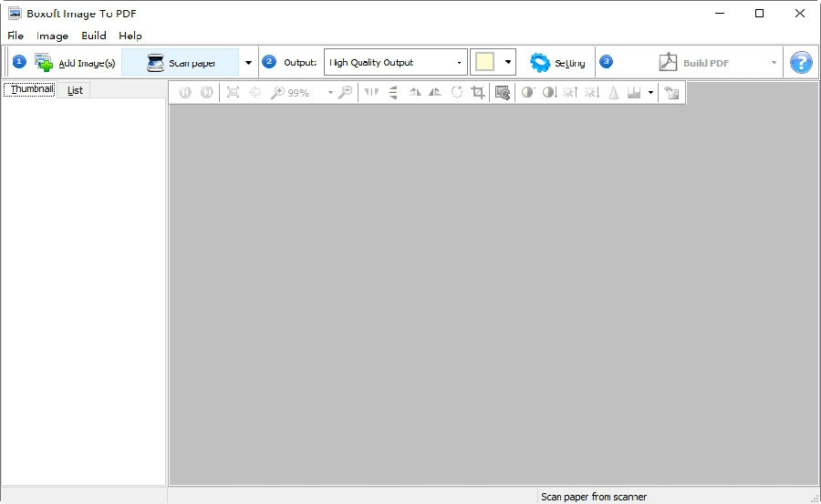Expand the Scan paper dropdown arrow
Screen dimensions: 821x504
(248, 62)
